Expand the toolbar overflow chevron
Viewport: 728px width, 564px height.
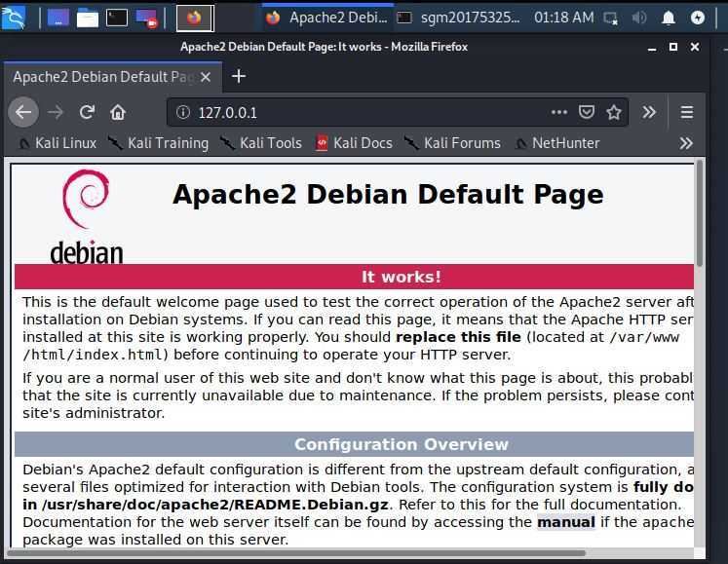pos(649,112)
